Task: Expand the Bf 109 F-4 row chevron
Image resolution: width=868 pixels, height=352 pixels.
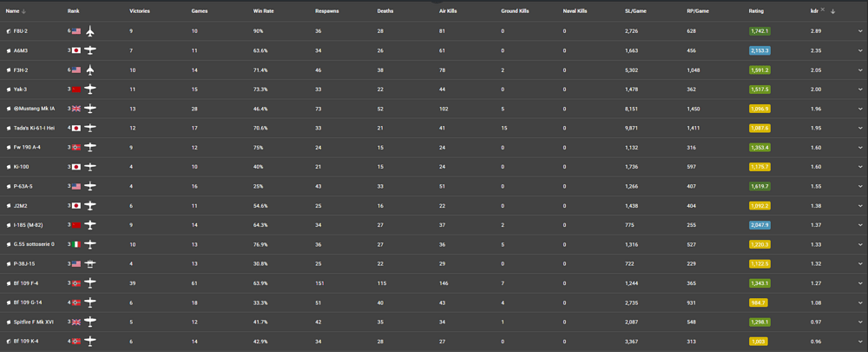Action: click(x=858, y=283)
